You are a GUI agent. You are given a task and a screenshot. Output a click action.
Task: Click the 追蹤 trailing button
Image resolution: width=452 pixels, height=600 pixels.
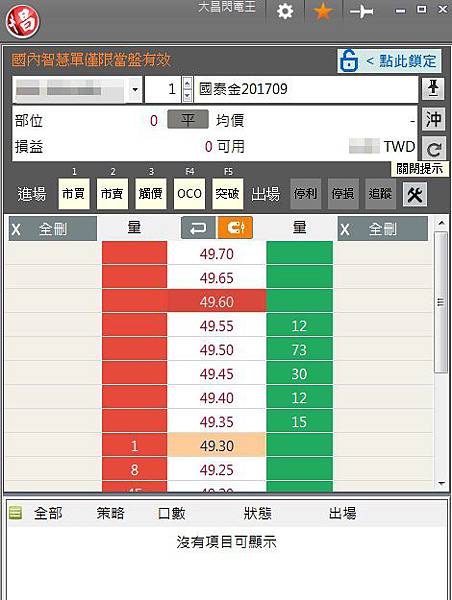(x=380, y=194)
